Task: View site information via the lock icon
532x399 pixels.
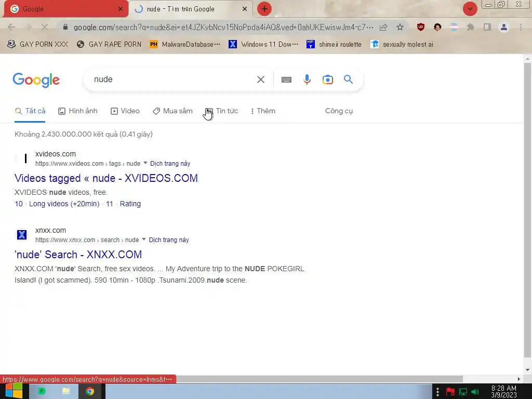Action: point(66,27)
